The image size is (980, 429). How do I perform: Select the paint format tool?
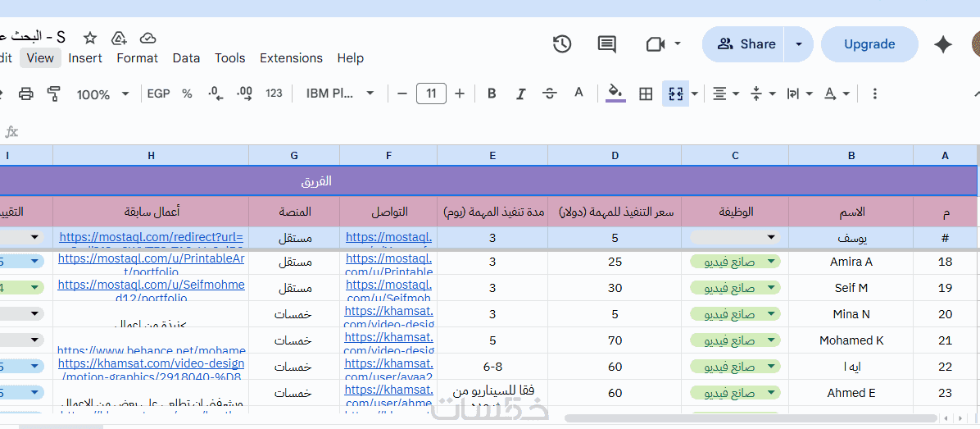[x=54, y=94]
